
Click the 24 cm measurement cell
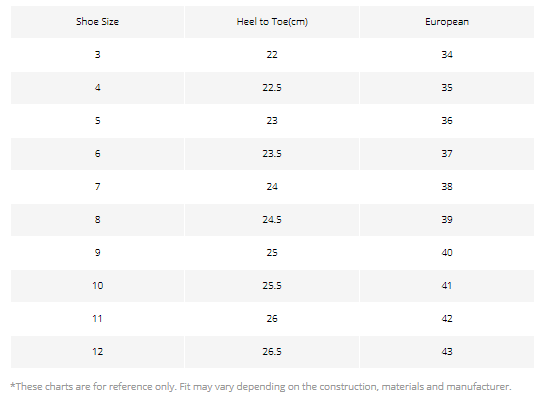coord(272,187)
